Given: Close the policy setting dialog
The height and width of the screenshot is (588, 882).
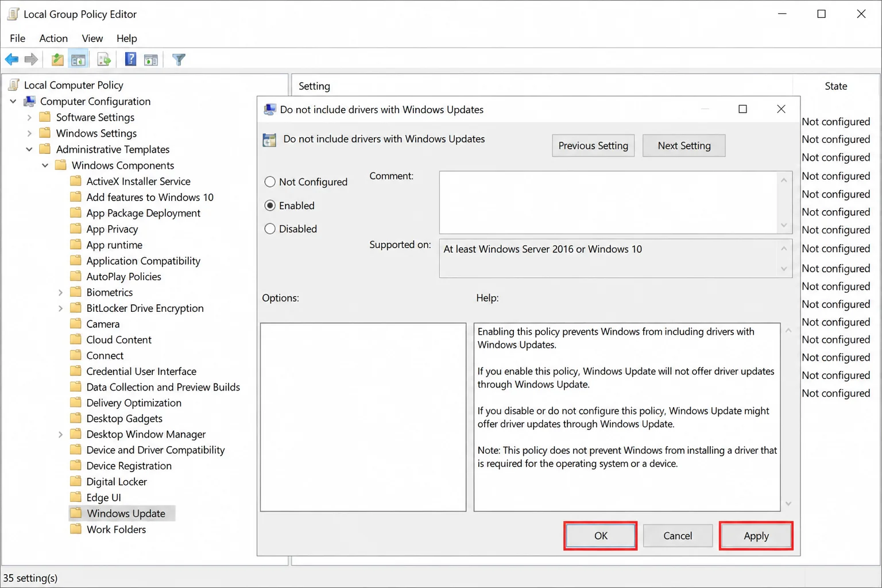Looking at the screenshot, I should tap(781, 109).
